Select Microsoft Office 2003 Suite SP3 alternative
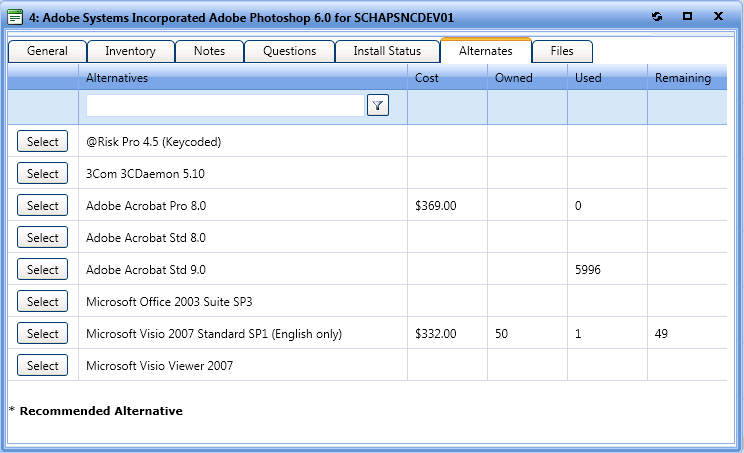Screen dimensions: 744x453 click(43, 301)
